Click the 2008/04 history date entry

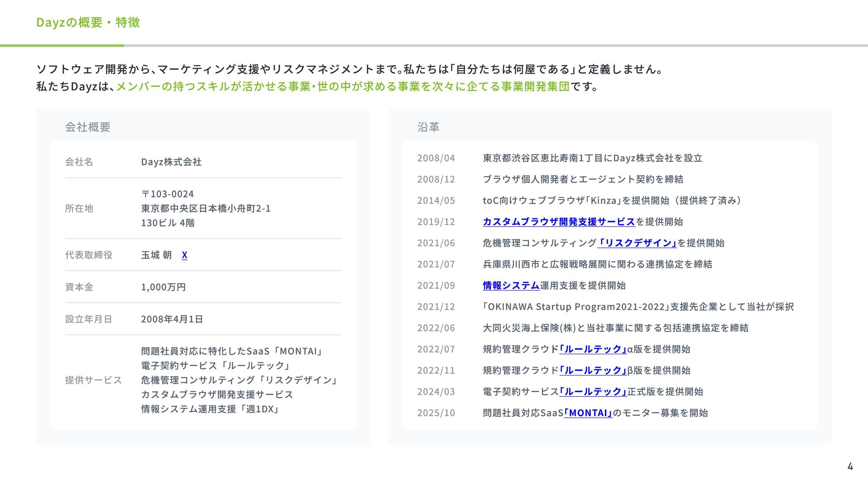point(436,158)
